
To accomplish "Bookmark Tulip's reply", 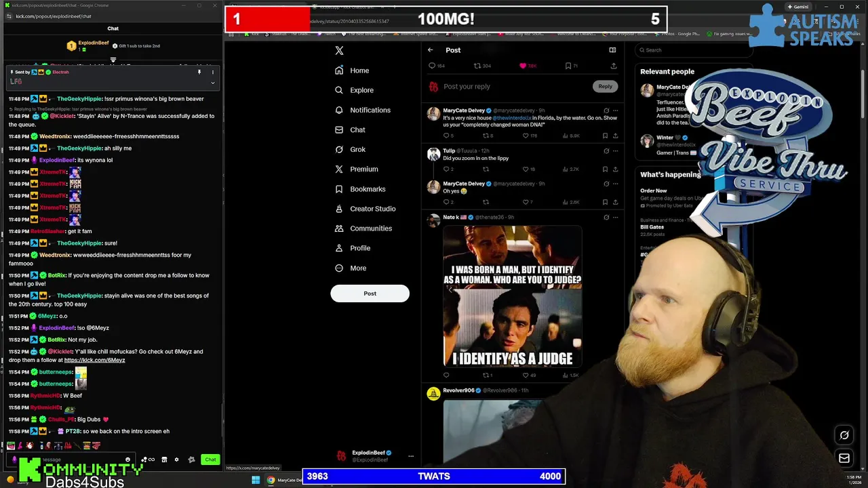I will [x=605, y=169].
